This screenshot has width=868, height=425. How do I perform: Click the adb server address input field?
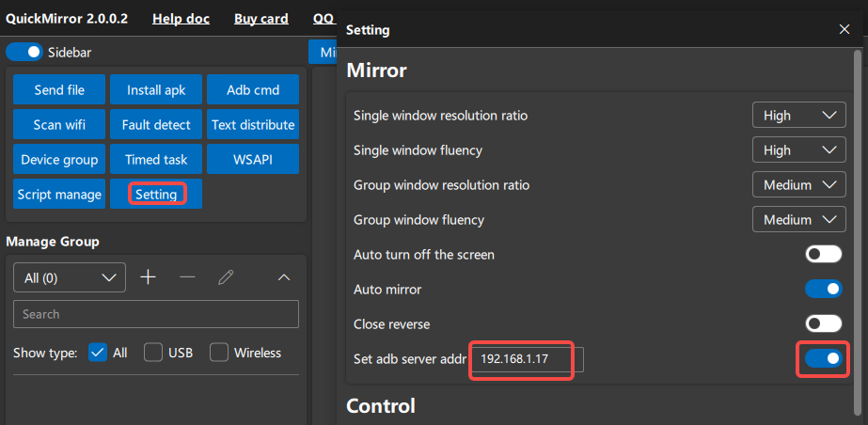(528, 359)
